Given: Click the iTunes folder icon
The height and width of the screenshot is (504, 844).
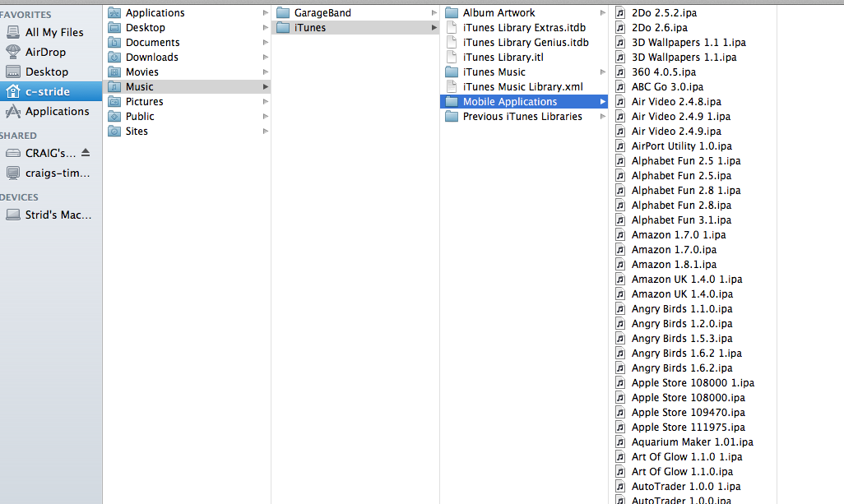Looking at the screenshot, I should pos(283,27).
